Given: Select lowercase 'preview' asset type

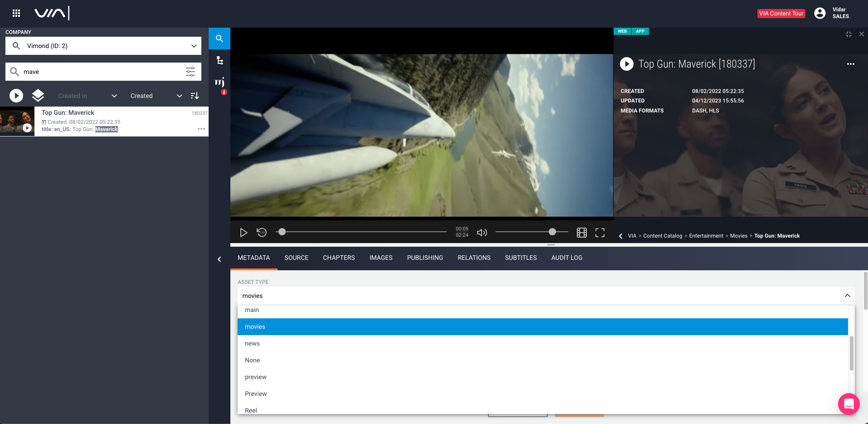Looking at the screenshot, I should 543,377.
